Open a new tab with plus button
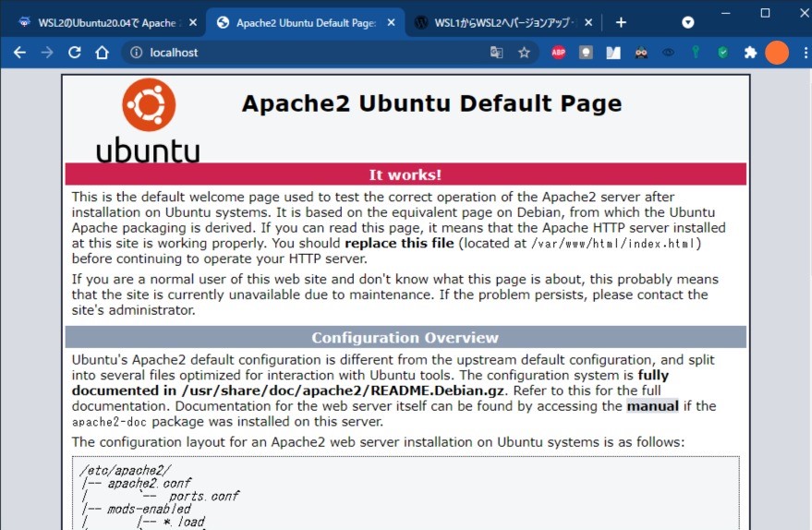Viewport: 812px width, 530px height. pyautogui.click(x=621, y=23)
